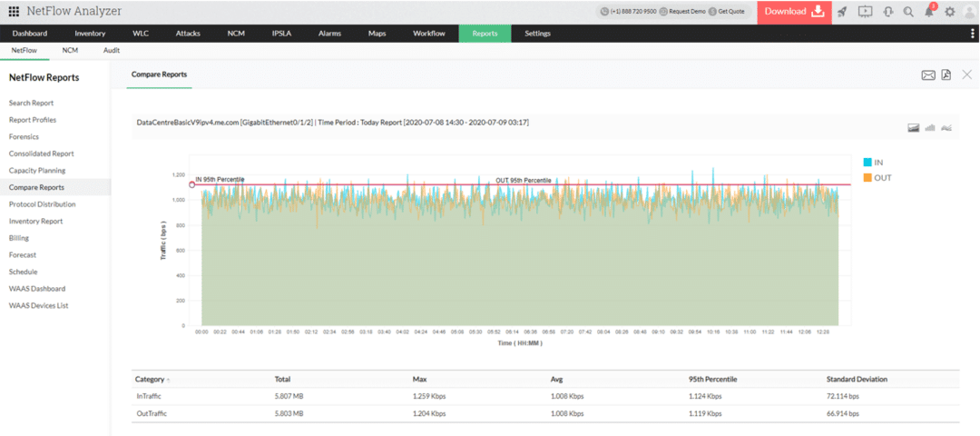
Task: Click the IN 95th Percentile line marker
Action: point(191,184)
